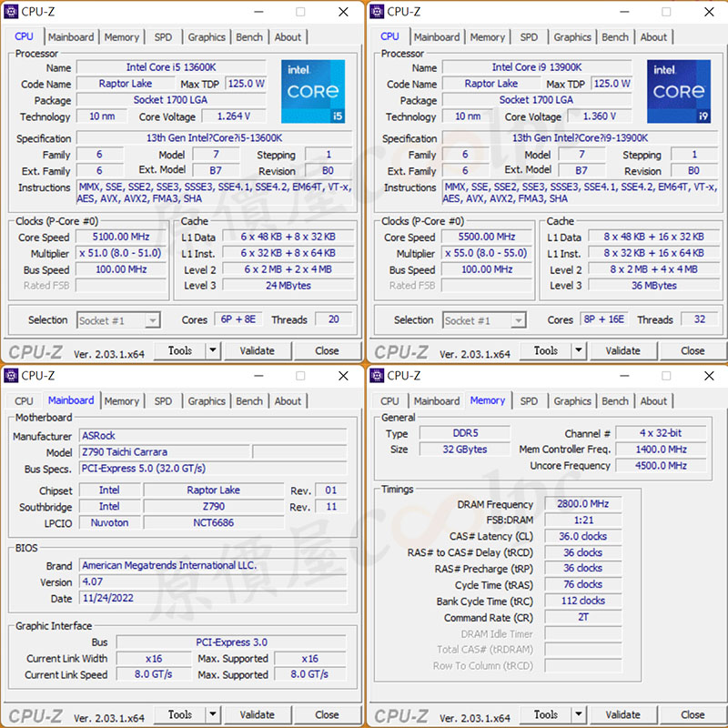Select the SPD tab in the i9-13900K window
The width and height of the screenshot is (728, 728).
click(529, 37)
